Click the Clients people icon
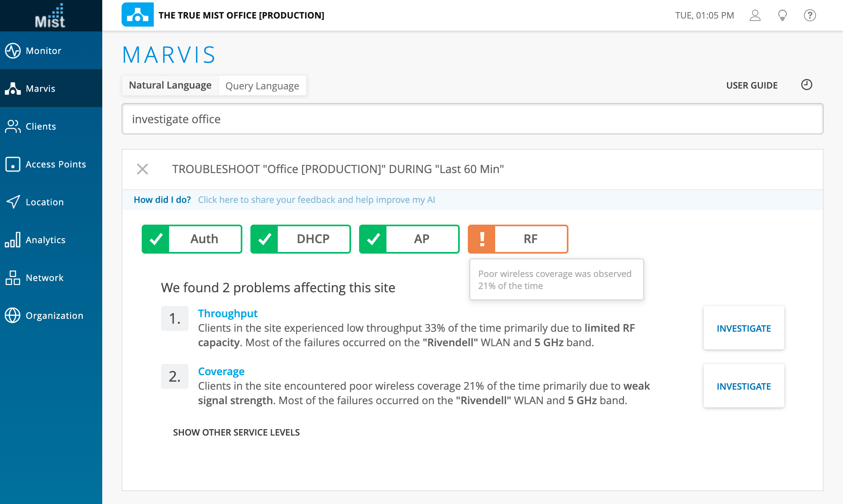843x504 pixels. tap(13, 126)
